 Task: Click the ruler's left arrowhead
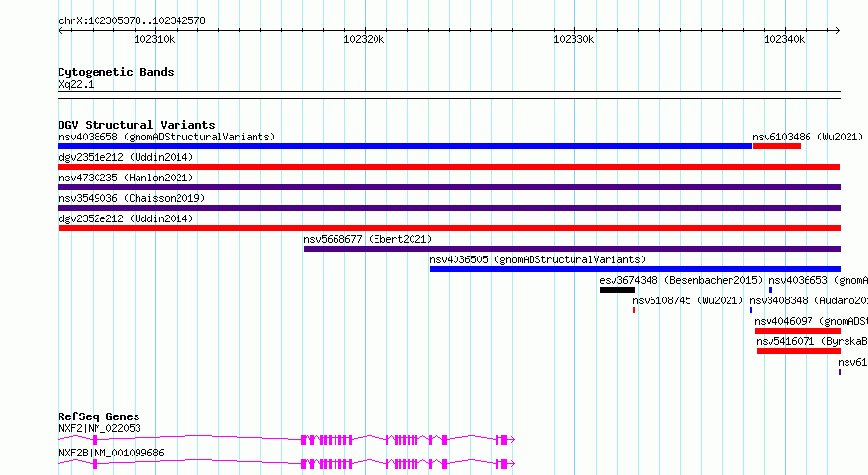(x=60, y=31)
